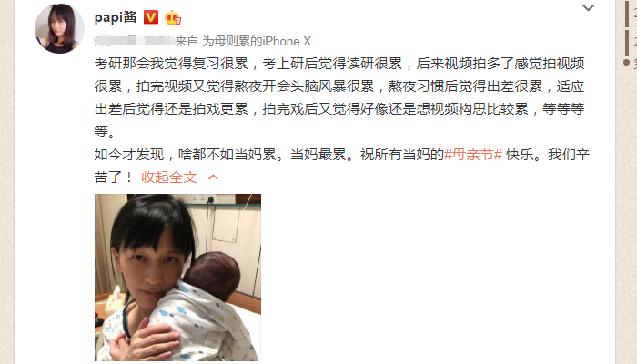
Task: Open the #母亲节# hashtag topic
Action: tap(473, 155)
